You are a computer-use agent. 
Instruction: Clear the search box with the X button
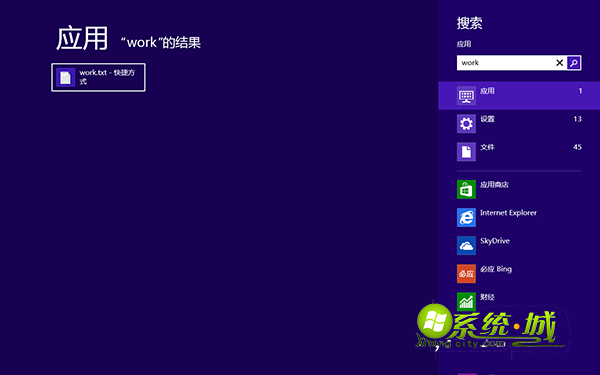point(559,63)
